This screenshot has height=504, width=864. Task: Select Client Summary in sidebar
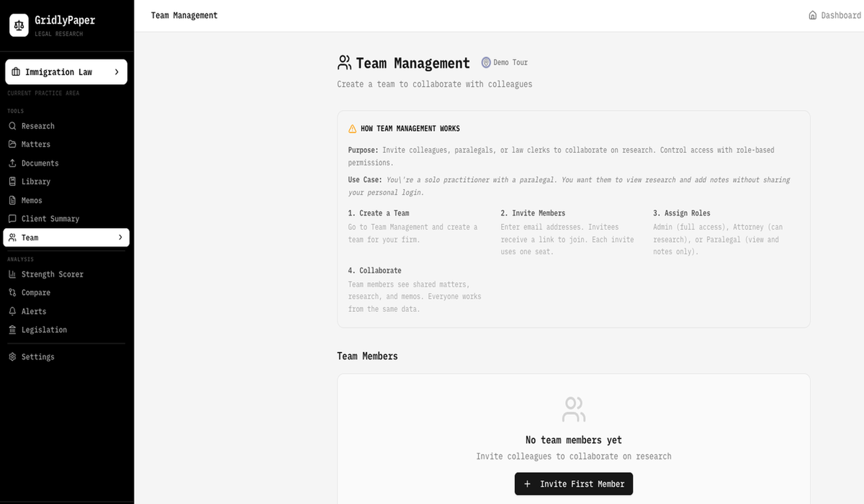pyautogui.click(x=66, y=219)
